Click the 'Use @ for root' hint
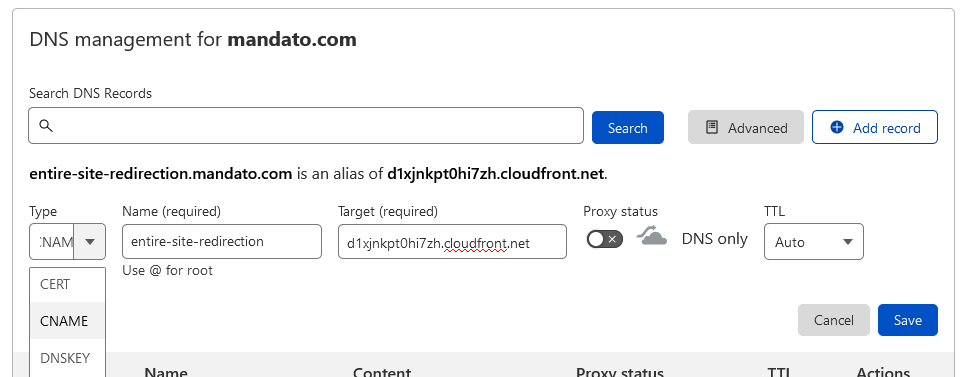 [x=167, y=270]
